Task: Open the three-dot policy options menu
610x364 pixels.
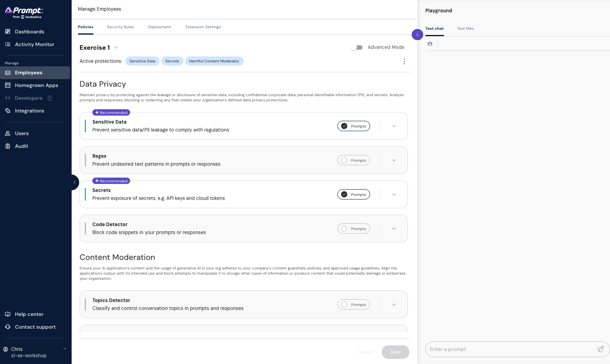Action: [404, 61]
